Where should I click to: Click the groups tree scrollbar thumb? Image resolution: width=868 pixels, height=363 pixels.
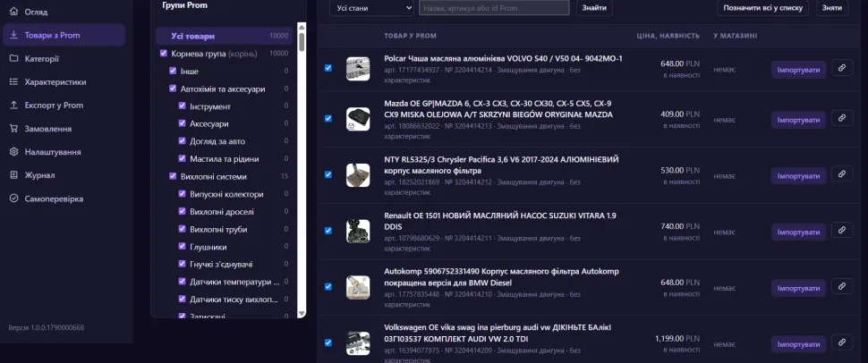[x=302, y=41]
